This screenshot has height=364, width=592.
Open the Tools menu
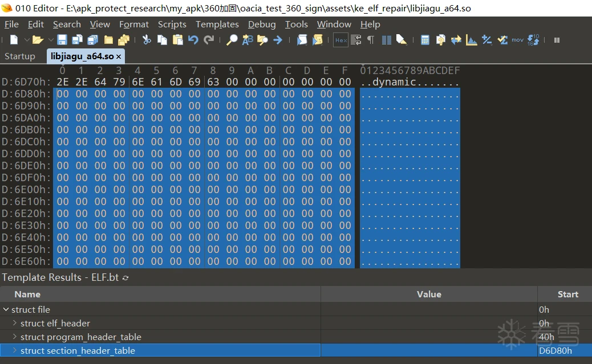pos(297,24)
